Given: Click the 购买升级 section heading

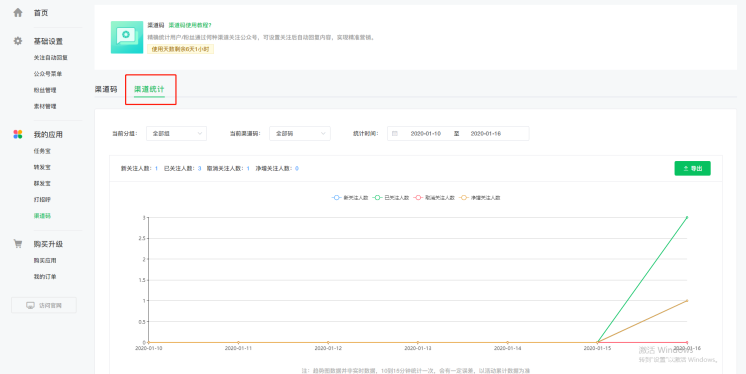Looking at the screenshot, I should click(x=48, y=244).
